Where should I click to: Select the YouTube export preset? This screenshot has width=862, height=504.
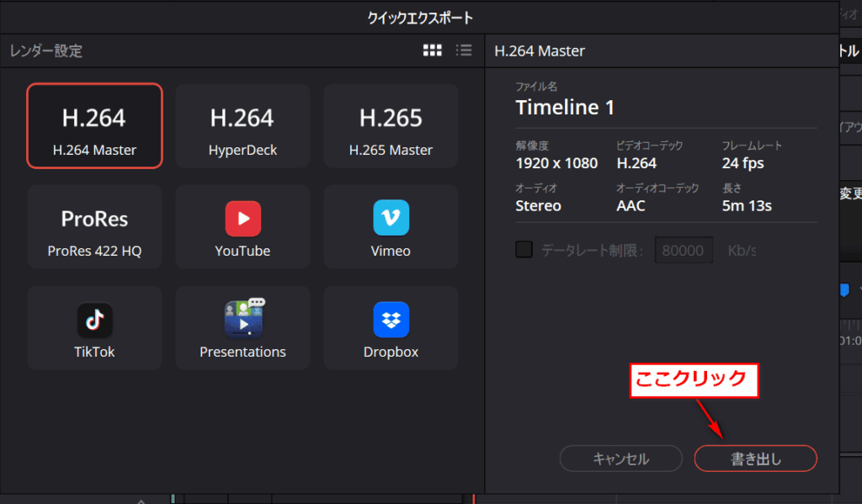pos(242,226)
